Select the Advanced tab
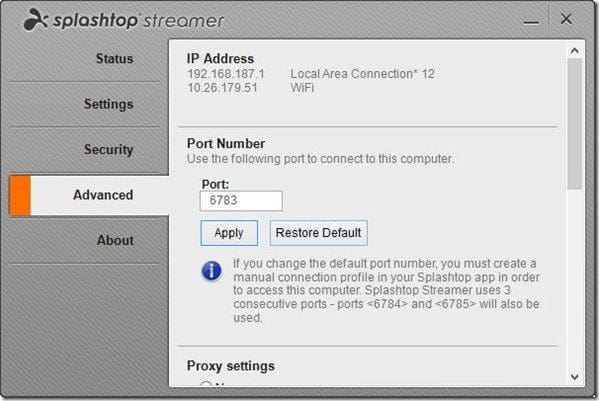The width and height of the screenshot is (599, 401). pyautogui.click(x=89, y=195)
